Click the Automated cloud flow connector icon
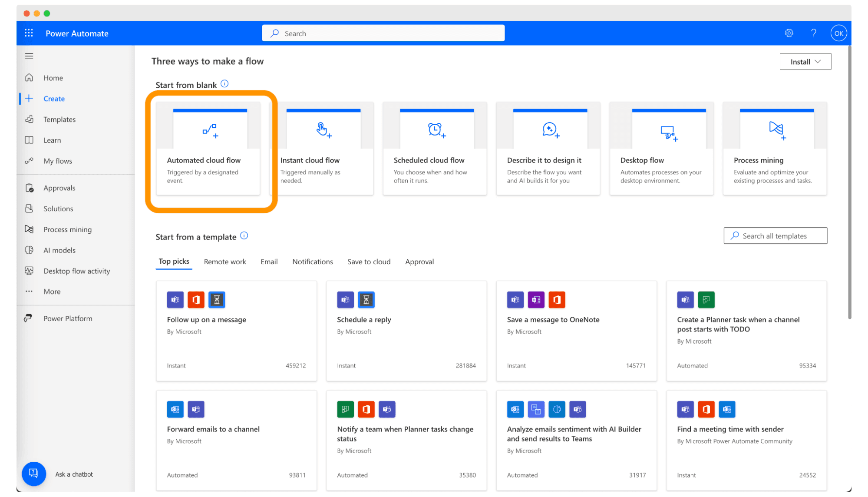The width and height of the screenshot is (868, 497). 210,131
